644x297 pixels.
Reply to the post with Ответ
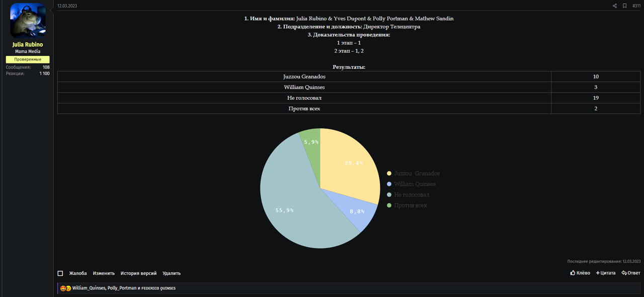pyautogui.click(x=631, y=273)
